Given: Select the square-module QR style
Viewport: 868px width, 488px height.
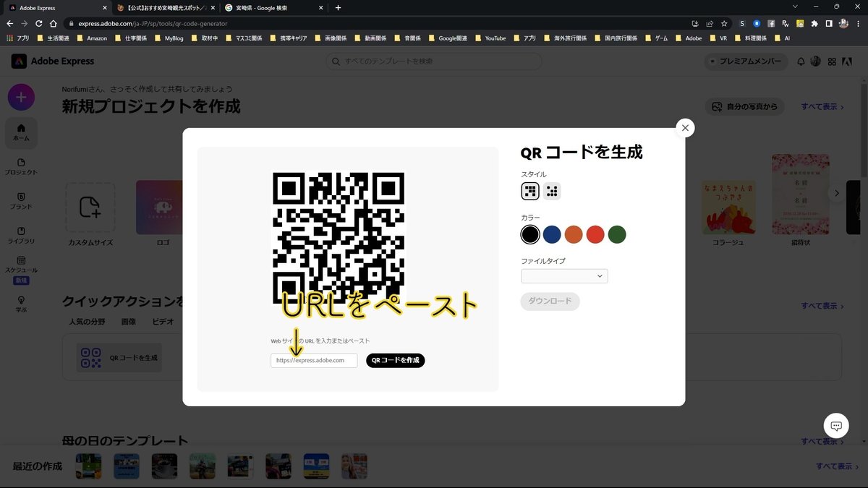Looking at the screenshot, I should click(x=530, y=191).
